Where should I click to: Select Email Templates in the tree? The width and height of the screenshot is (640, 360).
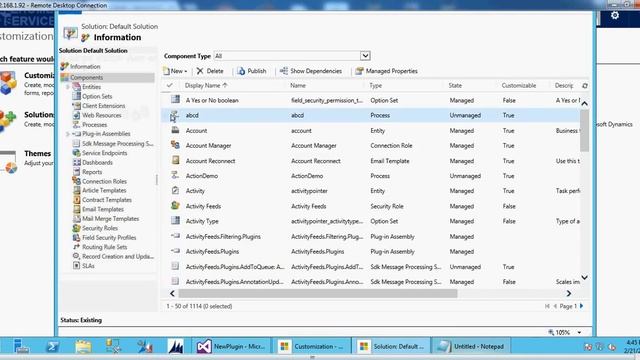[x=103, y=209]
